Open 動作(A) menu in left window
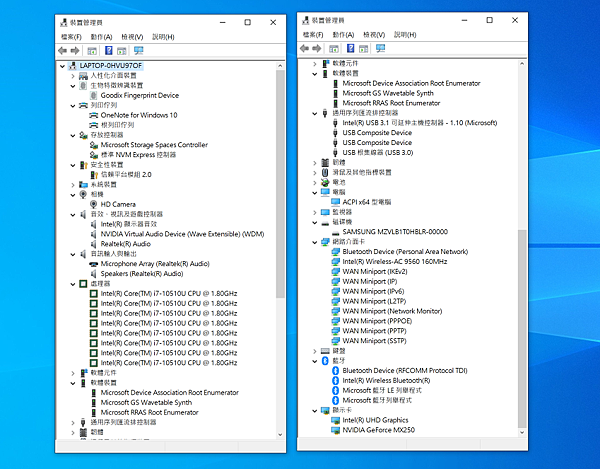Viewport: 600px width, 469px height. pyautogui.click(x=101, y=37)
